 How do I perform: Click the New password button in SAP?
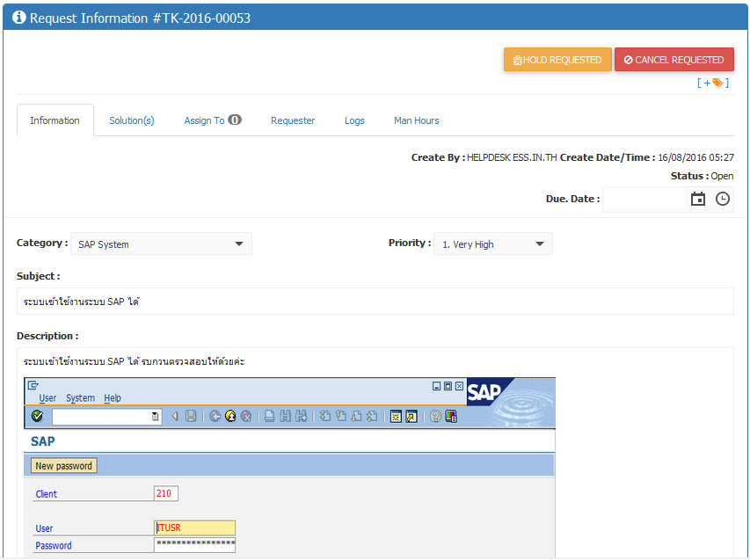pyautogui.click(x=63, y=466)
